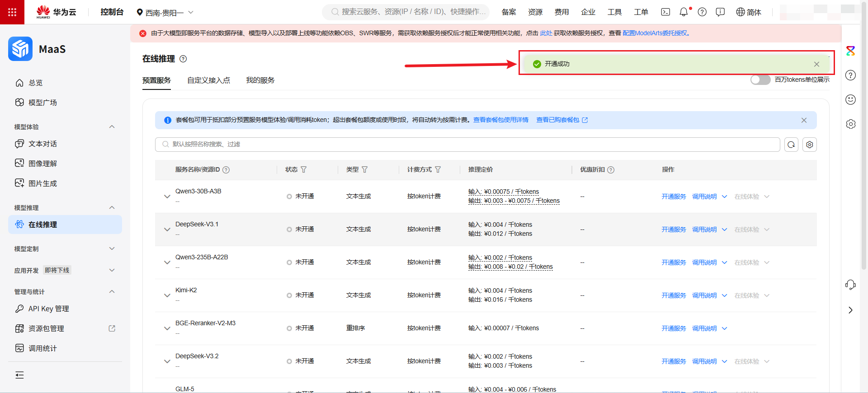Image resolution: width=868 pixels, height=393 pixels.
Task: Click the globe language icon
Action: pyautogui.click(x=740, y=12)
